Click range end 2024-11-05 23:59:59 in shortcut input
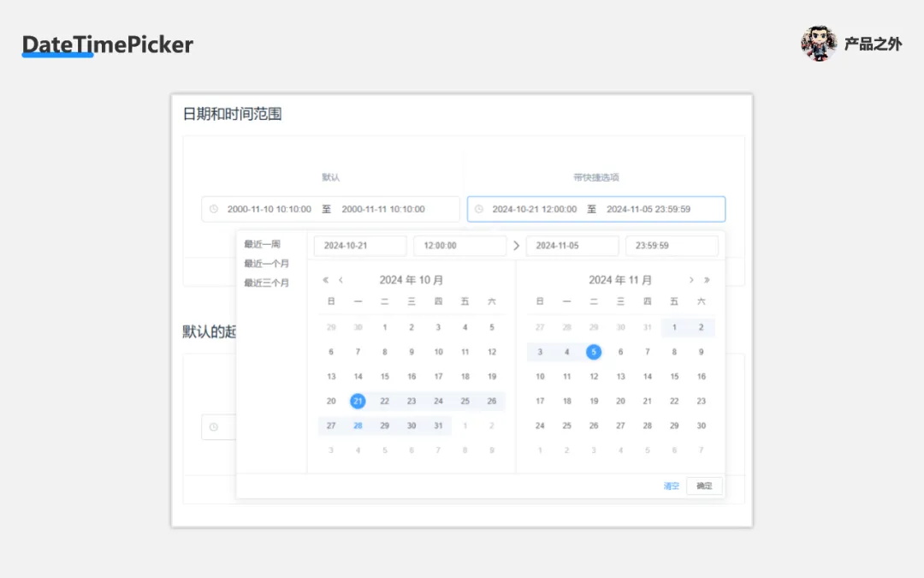The width and height of the screenshot is (924, 578). 649,209
